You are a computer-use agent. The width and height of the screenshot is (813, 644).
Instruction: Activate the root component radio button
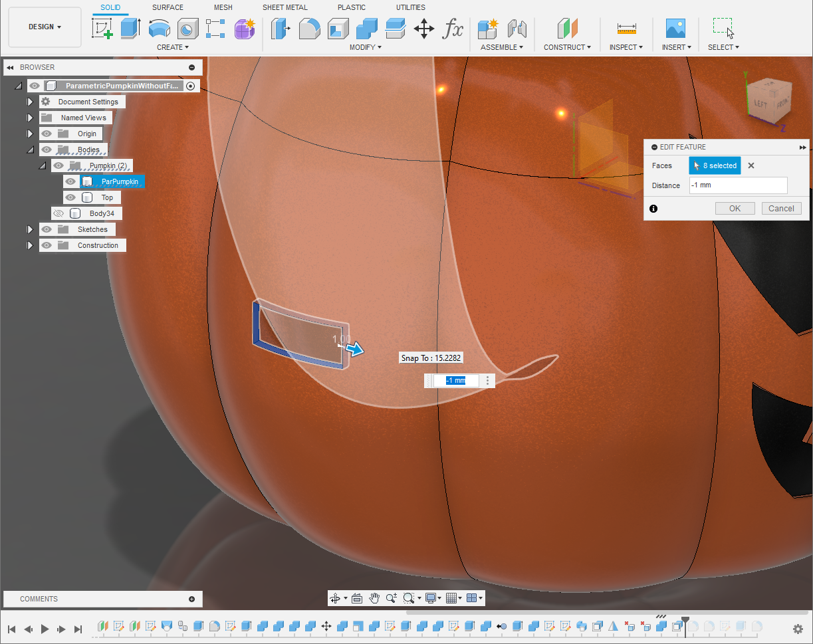(191, 86)
